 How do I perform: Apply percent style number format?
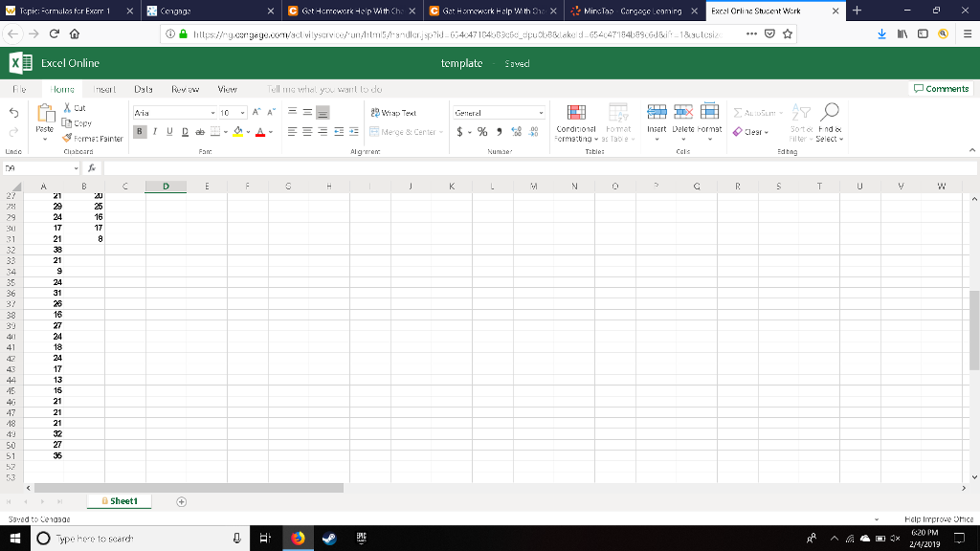pos(482,132)
